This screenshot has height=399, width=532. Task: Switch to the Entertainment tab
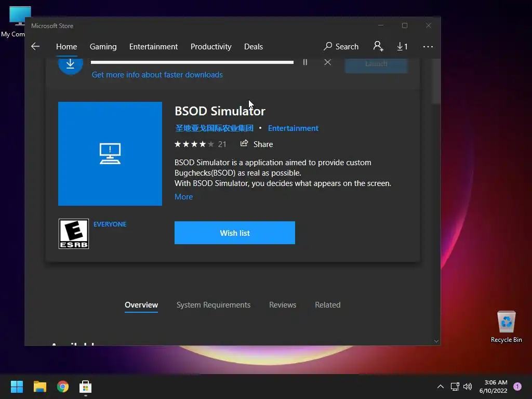[x=153, y=46]
